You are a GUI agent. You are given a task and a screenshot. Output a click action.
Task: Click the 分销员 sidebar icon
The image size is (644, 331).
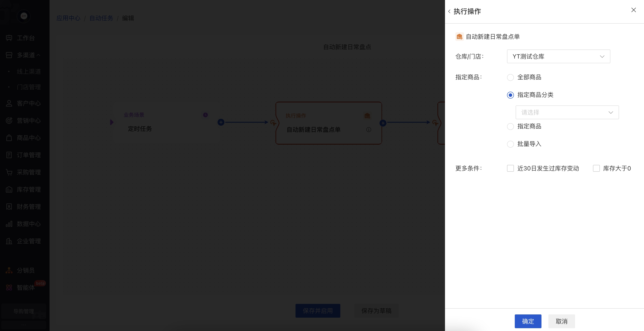9,270
